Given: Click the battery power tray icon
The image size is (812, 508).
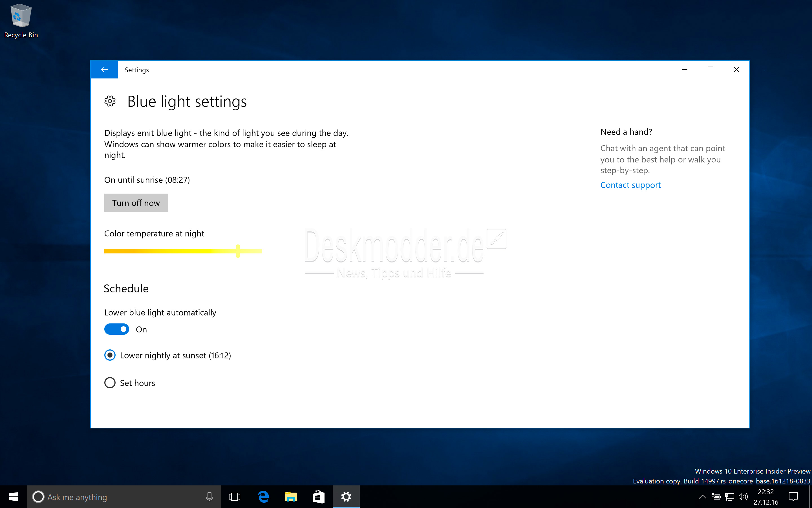Looking at the screenshot, I should pos(716,497).
